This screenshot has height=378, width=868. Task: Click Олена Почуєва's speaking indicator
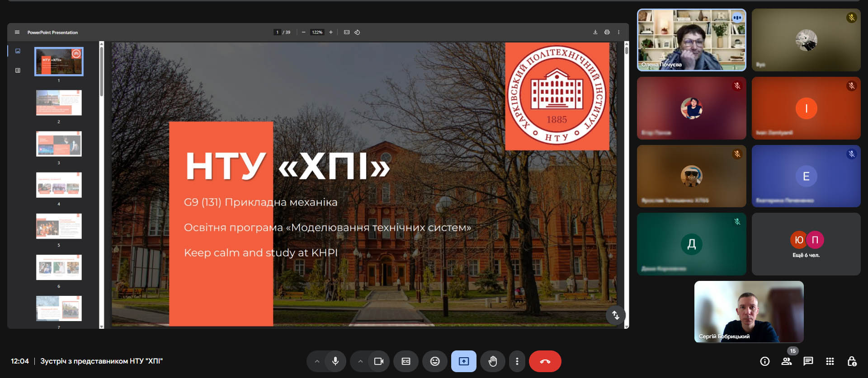coord(737,18)
